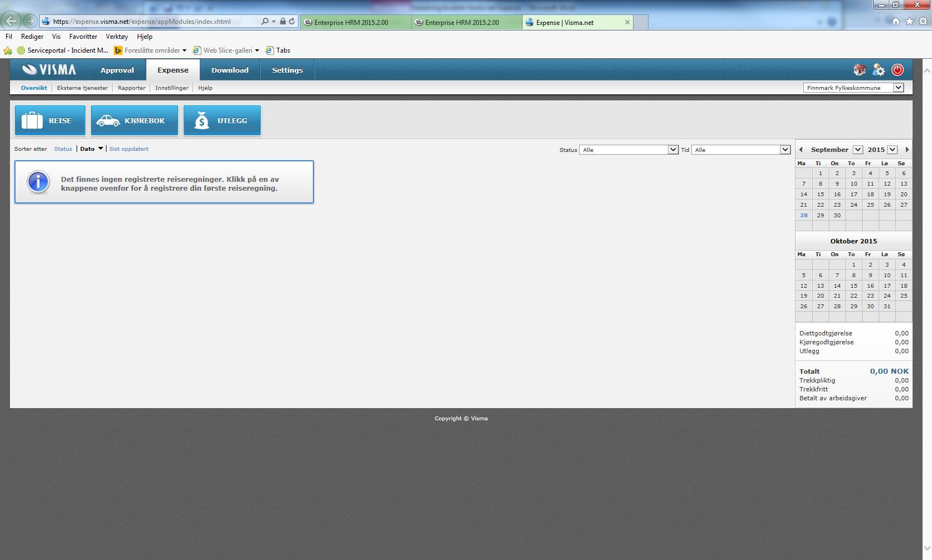Close the Expense | Visma.net tab
Viewport: 932px width, 560px height.
[x=627, y=22]
